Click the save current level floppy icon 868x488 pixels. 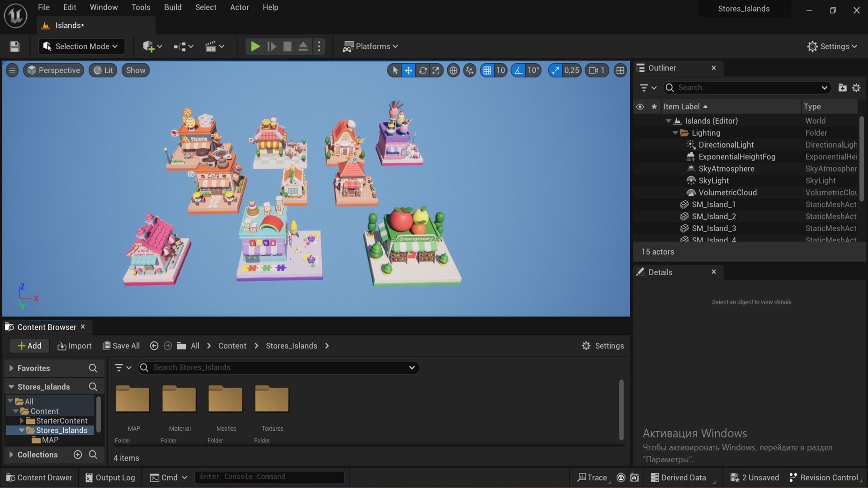14,47
